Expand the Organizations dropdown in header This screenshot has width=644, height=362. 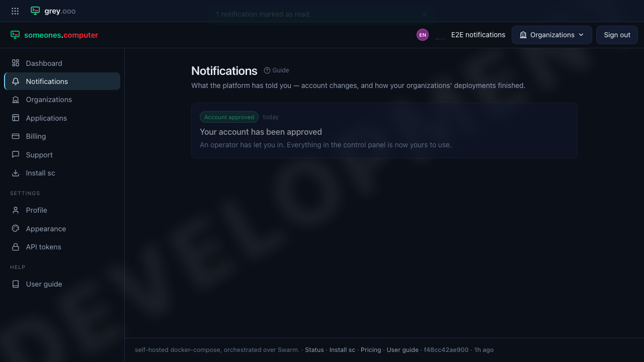coord(552,35)
